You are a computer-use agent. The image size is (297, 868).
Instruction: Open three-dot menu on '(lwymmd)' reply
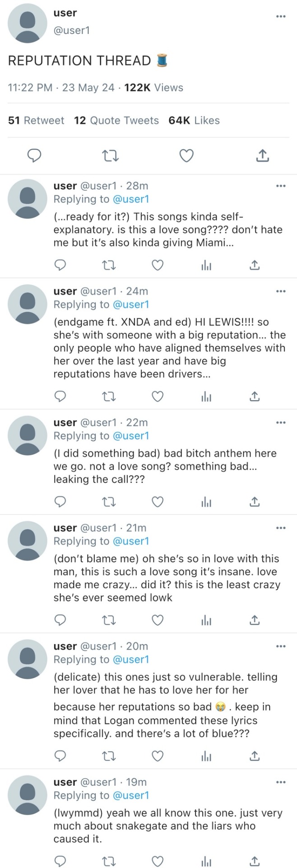[x=281, y=782]
